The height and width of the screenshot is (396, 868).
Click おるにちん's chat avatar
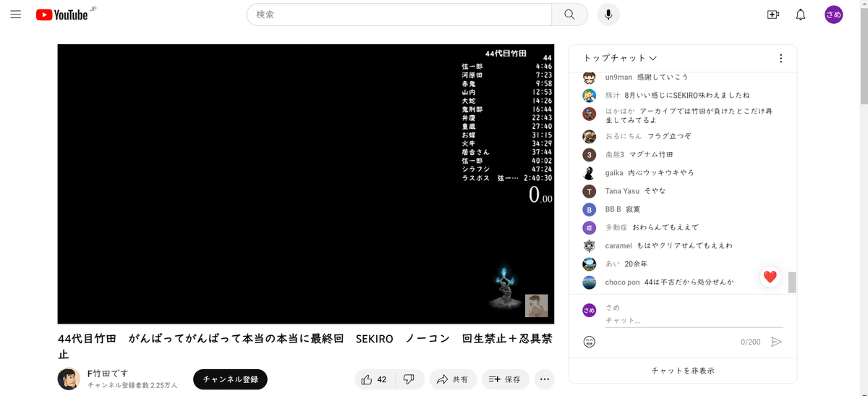(x=590, y=136)
